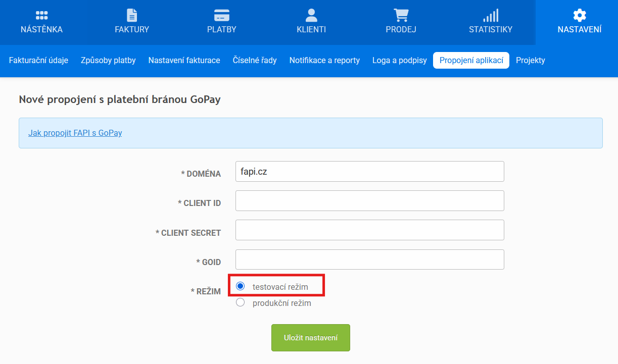Open Notifikace a reporty tab

[324, 60]
